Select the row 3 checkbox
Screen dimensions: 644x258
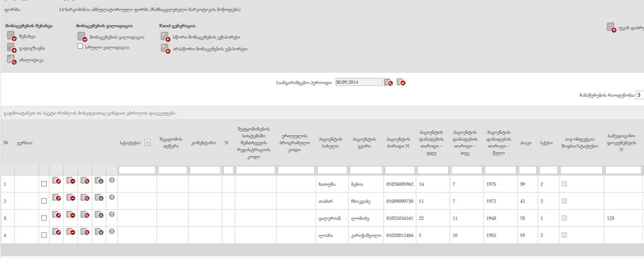(x=44, y=218)
